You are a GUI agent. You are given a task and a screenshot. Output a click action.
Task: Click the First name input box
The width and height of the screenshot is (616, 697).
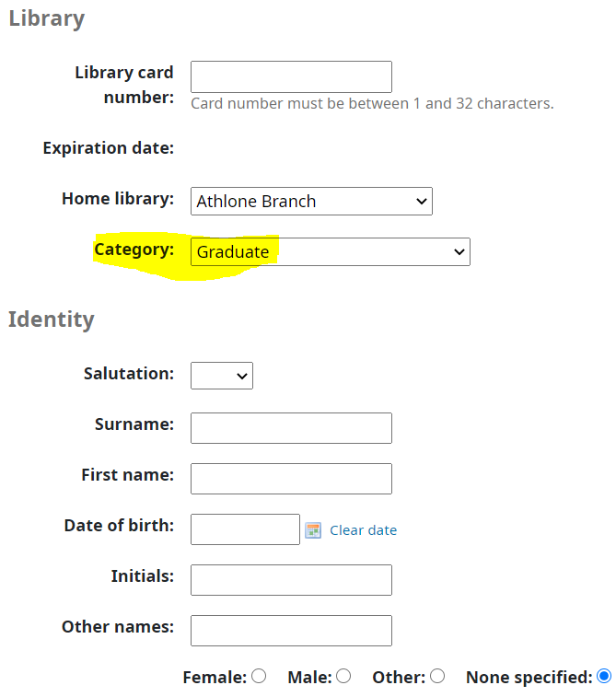coord(291,479)
